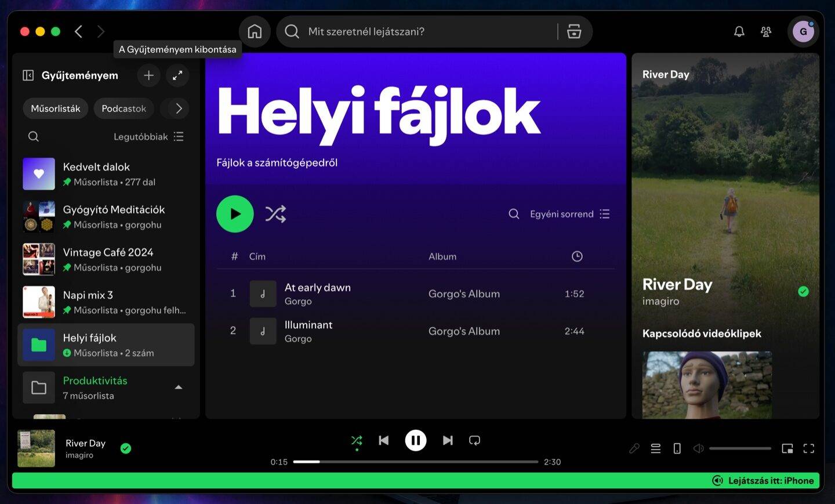Collapse the Gyűjteményem library sidebar icon
The image size is (835, 504).
point(28,75)
